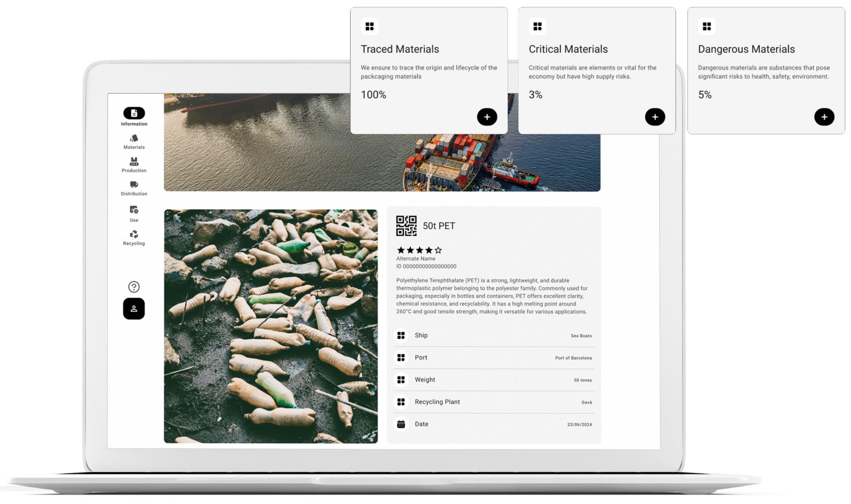The height and width of the screenshot is (504, 851).
Task: Open the user profile button
Action: (x=134, y=308)
